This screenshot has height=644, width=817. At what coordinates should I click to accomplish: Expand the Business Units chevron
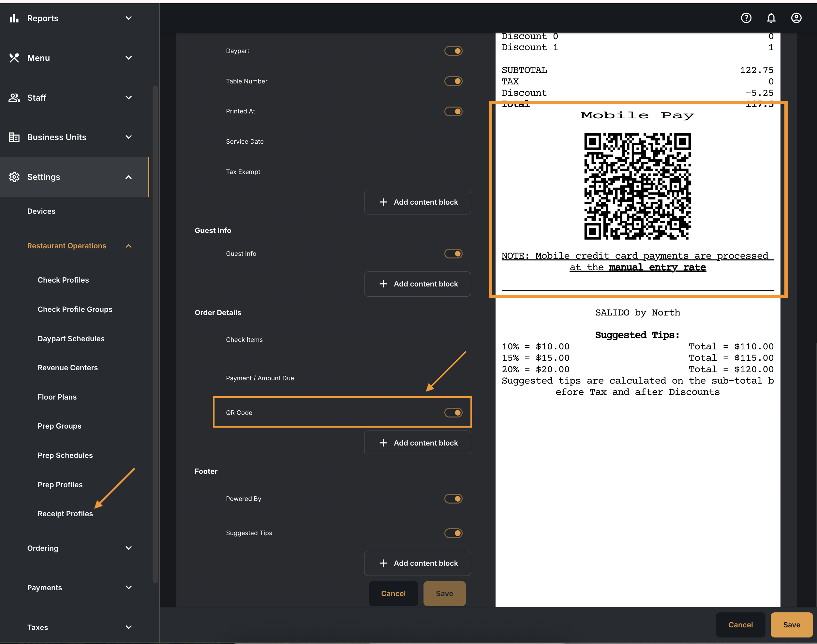tap(129, 137)
